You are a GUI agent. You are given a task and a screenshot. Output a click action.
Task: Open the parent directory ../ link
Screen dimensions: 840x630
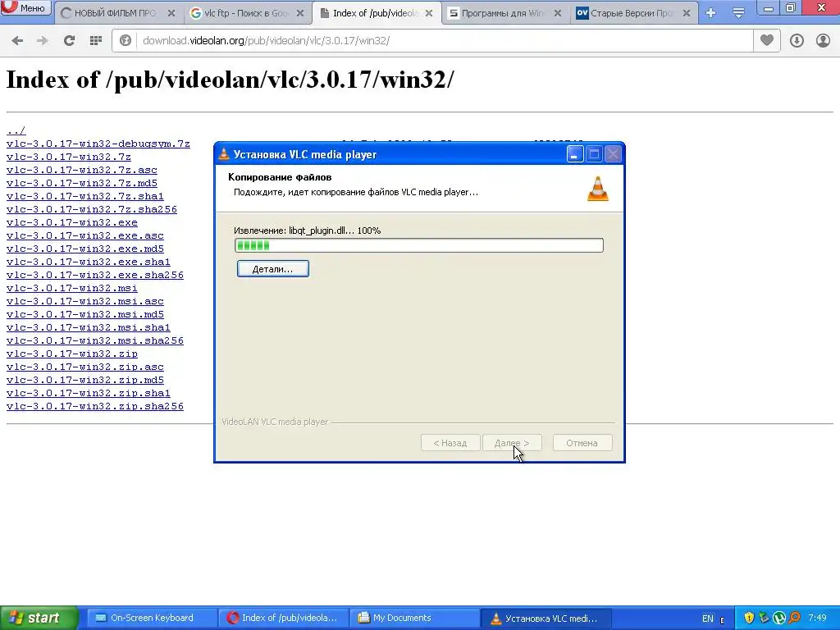point(16,130)
